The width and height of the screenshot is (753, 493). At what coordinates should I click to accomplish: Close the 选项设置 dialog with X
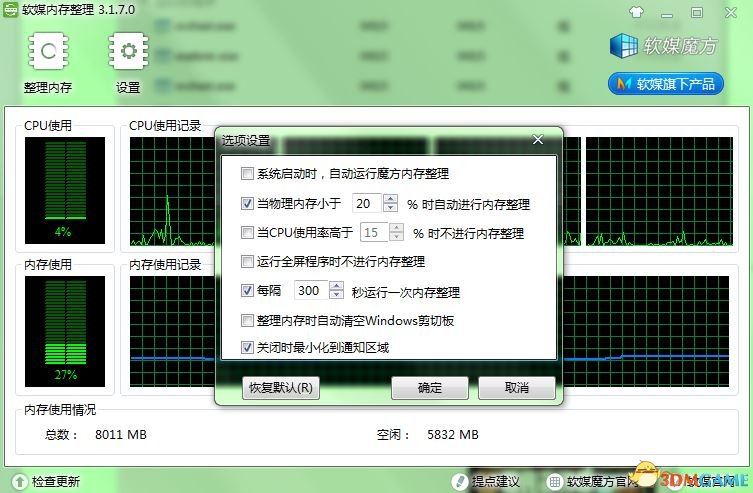[x=538, y=139]
